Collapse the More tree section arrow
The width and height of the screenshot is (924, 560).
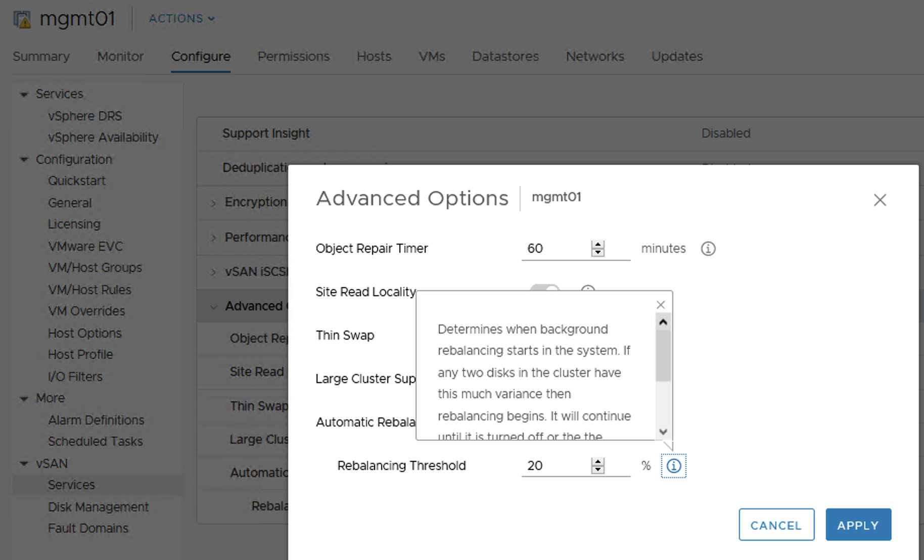24,398
